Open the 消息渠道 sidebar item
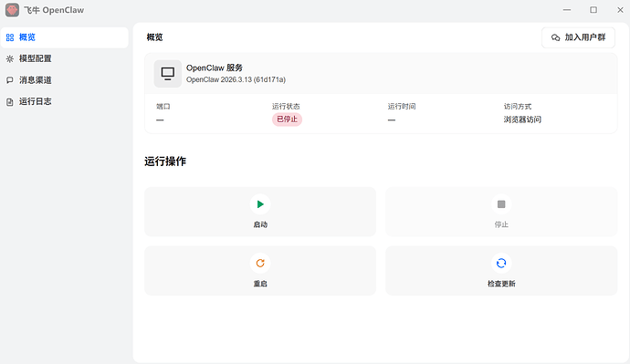Image resolution: width=630 pixels, height=364 pixels. [65, 80]
